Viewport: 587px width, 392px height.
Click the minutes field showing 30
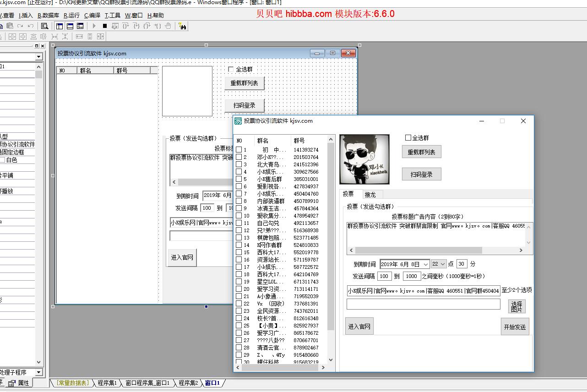coord(462,264)
